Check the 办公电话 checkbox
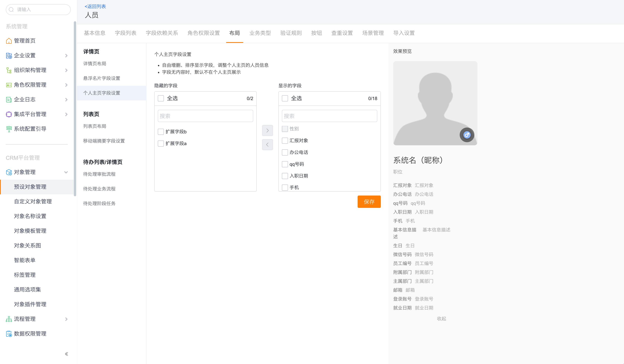Screen dimensions: 624x364 coord(285,152)
